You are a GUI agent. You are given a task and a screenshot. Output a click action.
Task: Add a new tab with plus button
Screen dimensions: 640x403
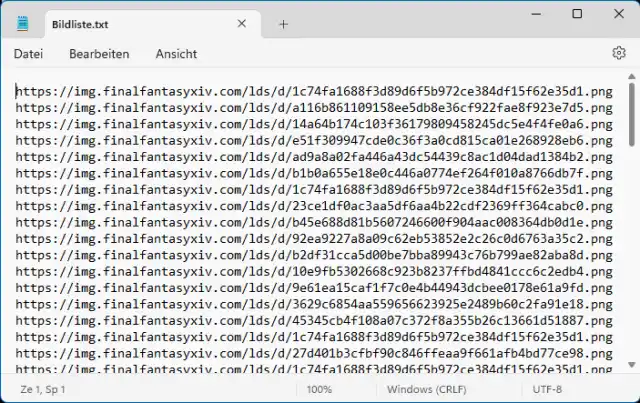(x=283, y=24)
